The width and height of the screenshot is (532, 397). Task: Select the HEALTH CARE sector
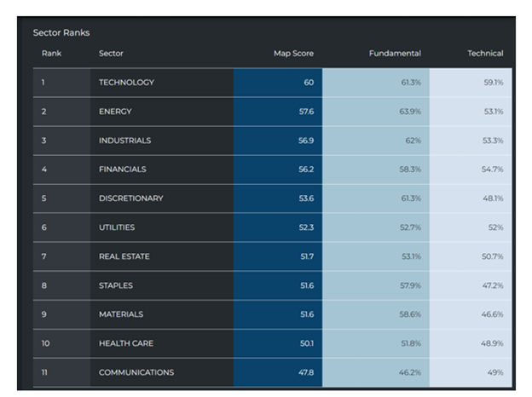click(x=125, y=343)
